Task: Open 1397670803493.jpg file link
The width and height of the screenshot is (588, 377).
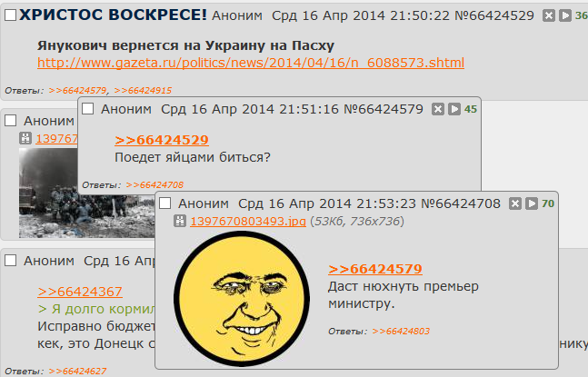Action: pyautogui.click(x=248, y=222)
